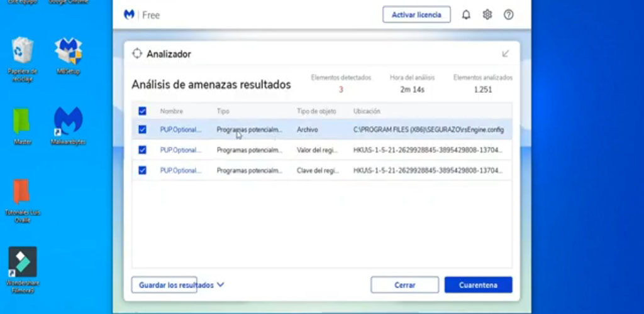This screenshot has height=314, width=644.
Task: Click Programas potencialm... in the Archivo row
Action: click(x=250, y=129)
